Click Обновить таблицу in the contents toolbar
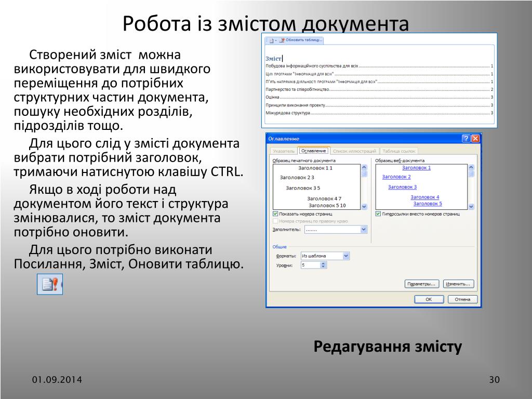 point(301,41)
